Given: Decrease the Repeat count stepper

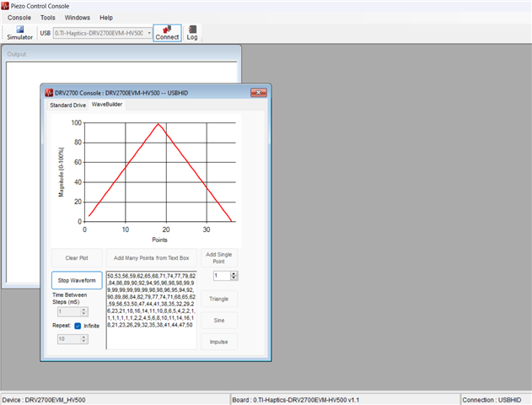Looking at the screenshot, I should (84, 341).
